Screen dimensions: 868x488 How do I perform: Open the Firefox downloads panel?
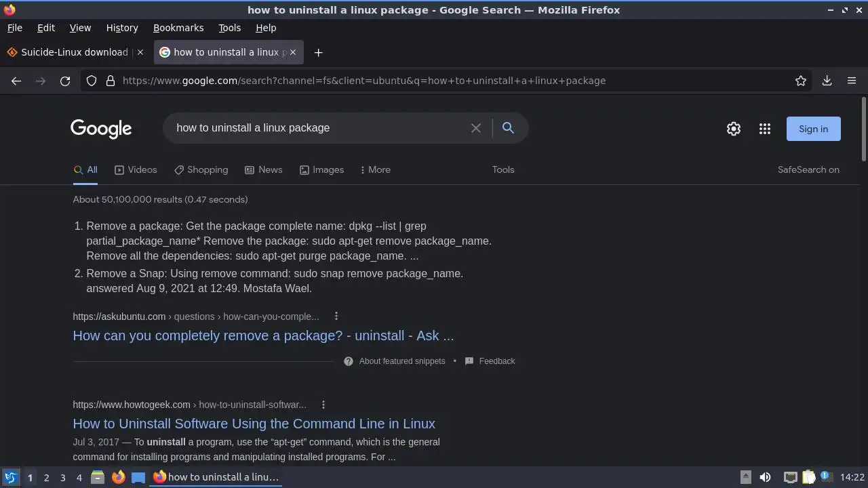(827, 81)
